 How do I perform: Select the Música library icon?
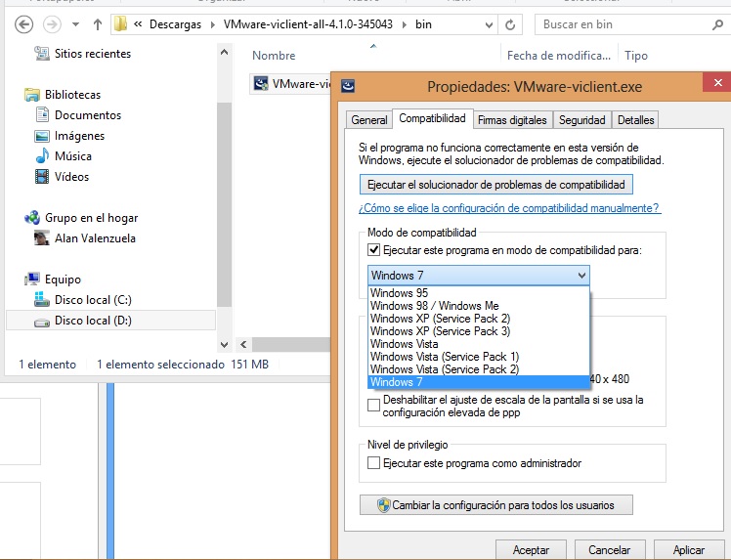42,156
